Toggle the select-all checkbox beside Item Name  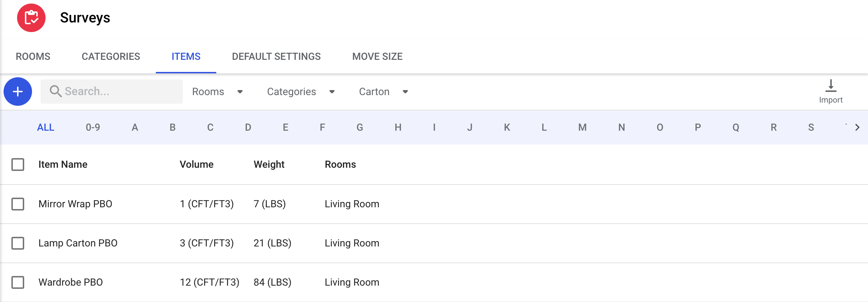pos(18,165)
